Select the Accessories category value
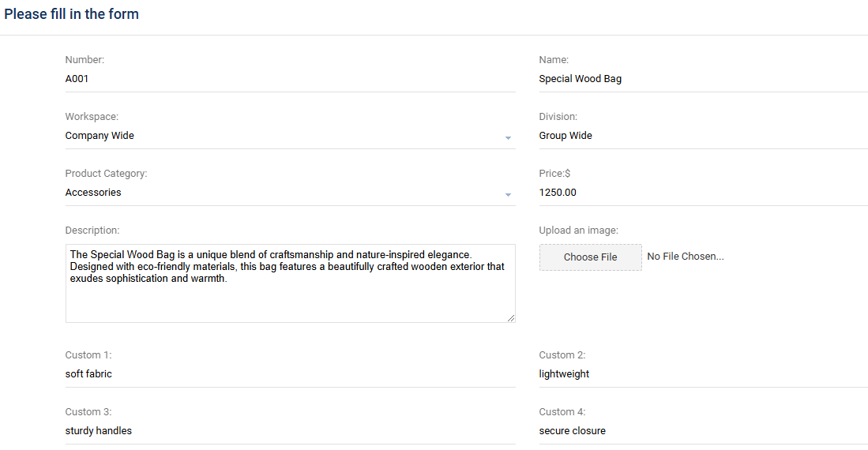The height and width of the screenshot is (450, 868). point(93,193)
